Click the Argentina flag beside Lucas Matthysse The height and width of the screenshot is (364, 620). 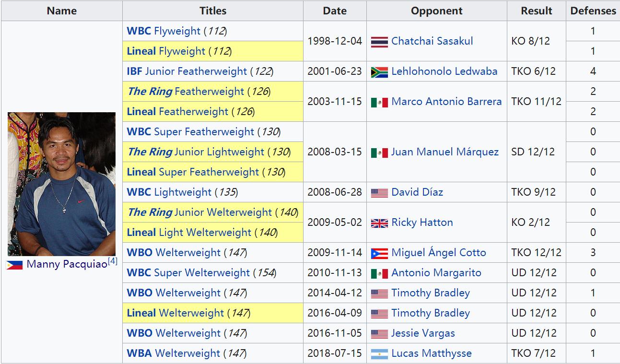coord(379,354)
